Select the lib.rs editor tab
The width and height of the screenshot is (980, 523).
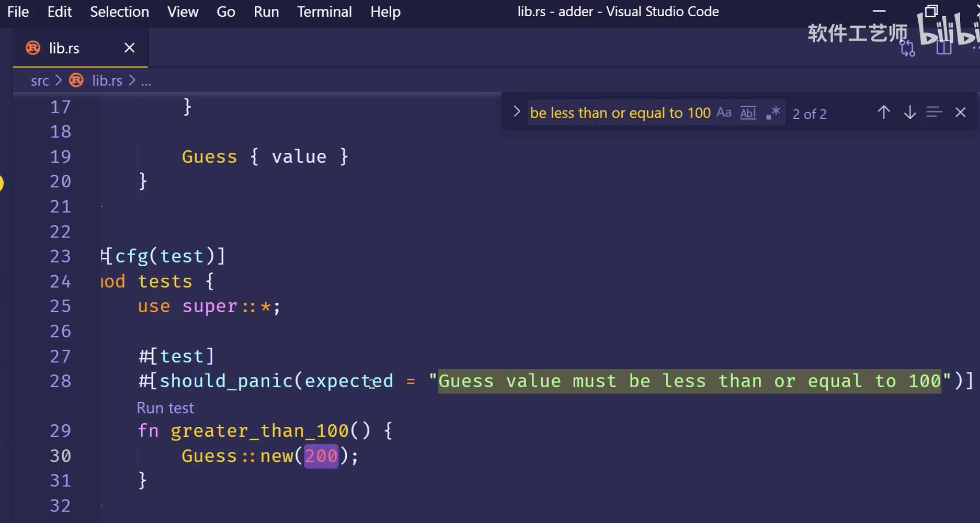point(64,48)
